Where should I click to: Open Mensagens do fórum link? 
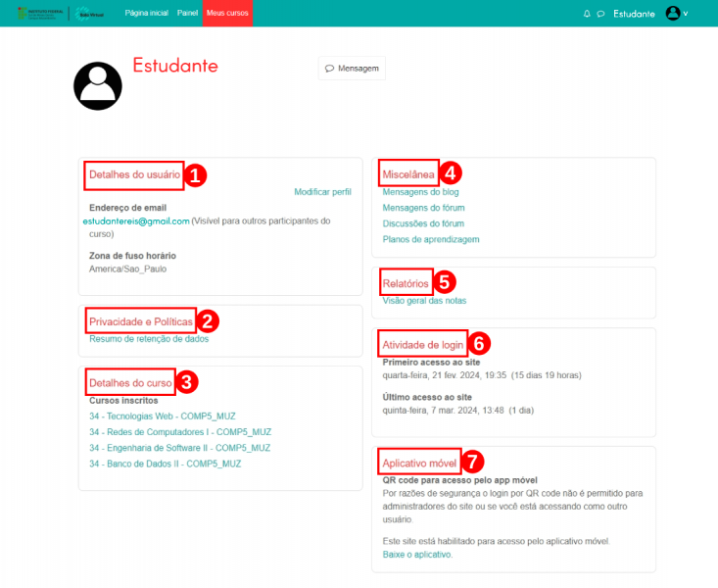click(x=423, y=208)
